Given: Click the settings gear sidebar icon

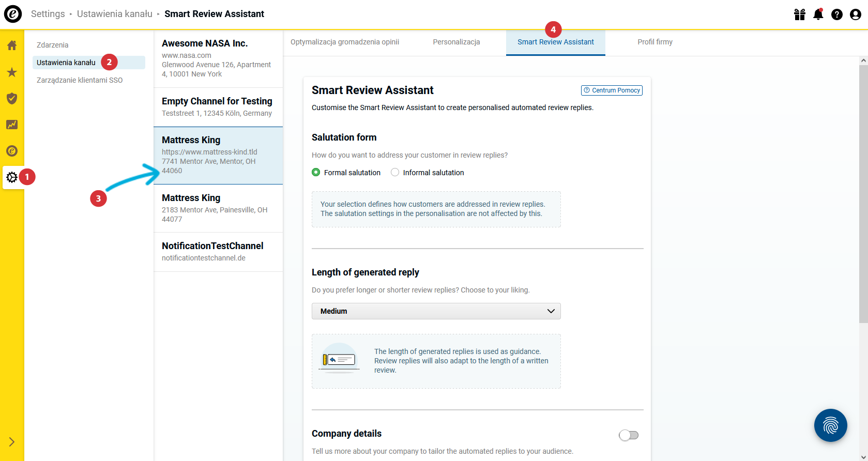Looking at the screenshot, I should [x=12, y=177].
